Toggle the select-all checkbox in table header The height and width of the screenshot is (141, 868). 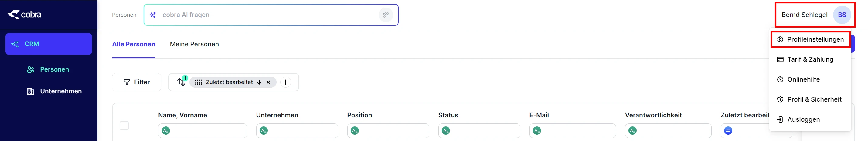pos(124,126)
